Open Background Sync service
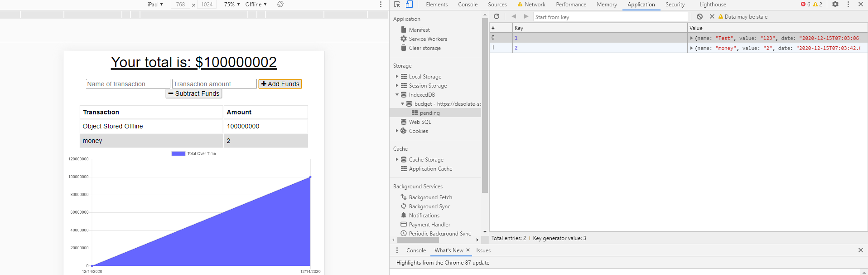 click(429, 206)
